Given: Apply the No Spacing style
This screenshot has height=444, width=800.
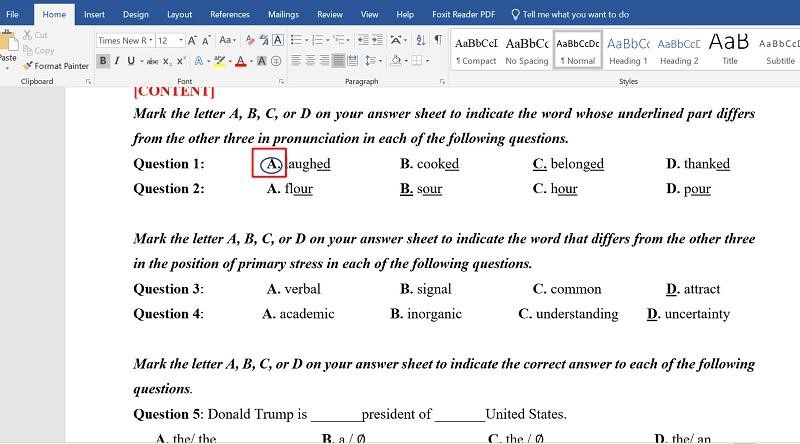Looking at the screenshot, I should click(527, 51).
